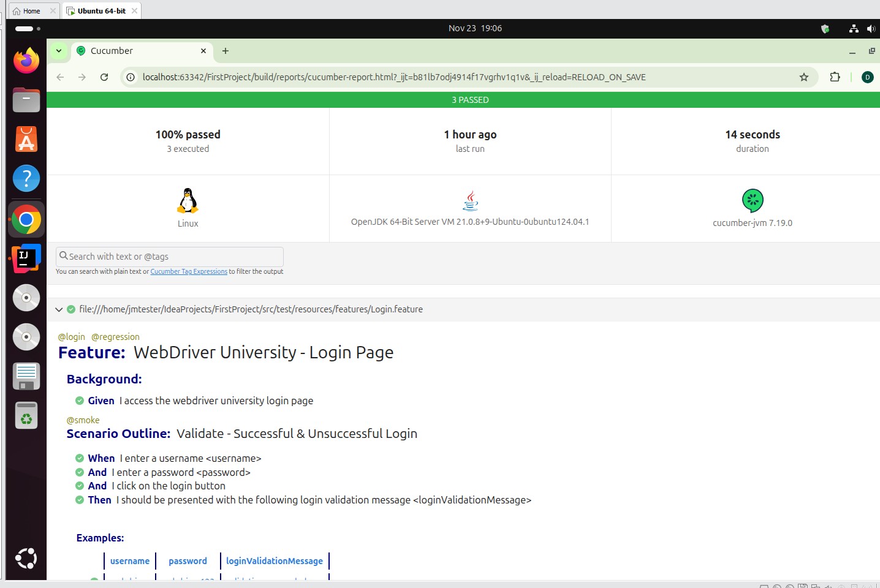Open the system volume menu in top bar
Image resolution: width=880 pixels, height=588 pixels.
(871, 28)
